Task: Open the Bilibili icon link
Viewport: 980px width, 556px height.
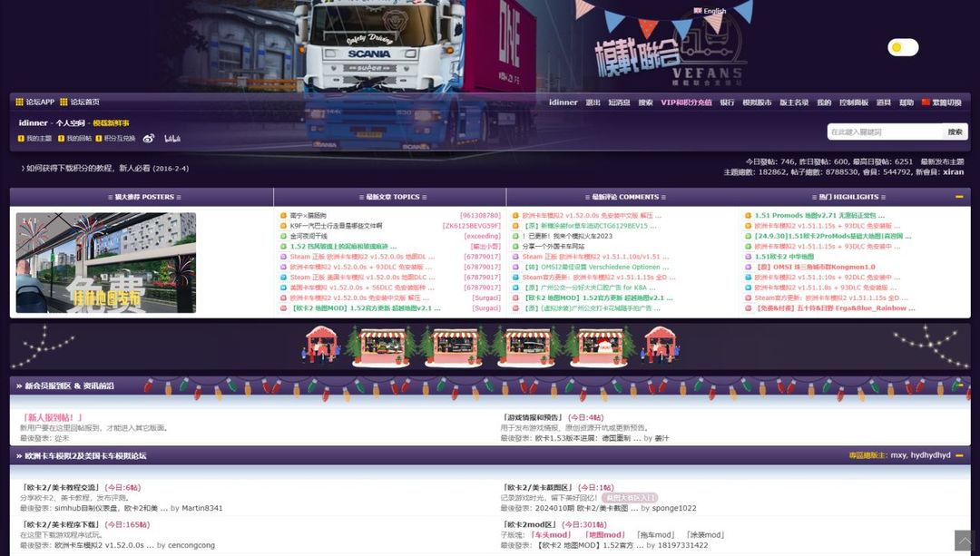Action: (172, 138)
